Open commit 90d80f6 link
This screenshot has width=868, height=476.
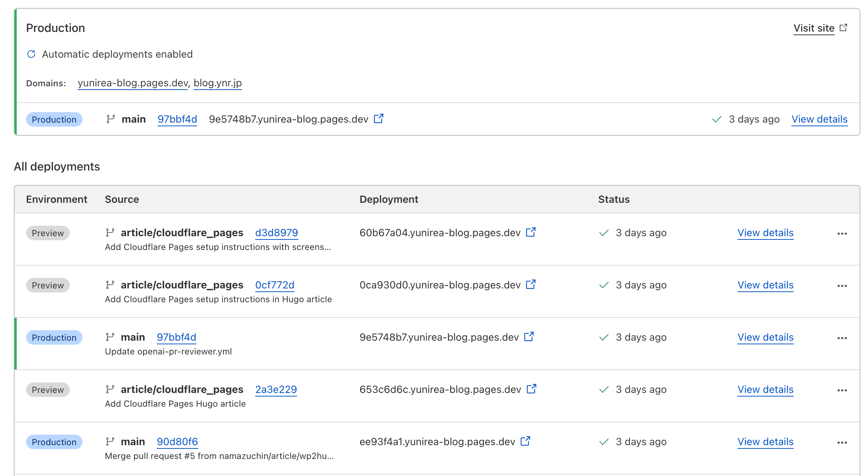(177, 442)
